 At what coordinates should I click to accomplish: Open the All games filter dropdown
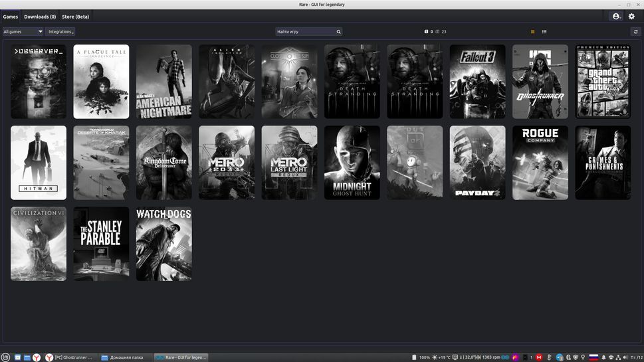coord(23,32)
